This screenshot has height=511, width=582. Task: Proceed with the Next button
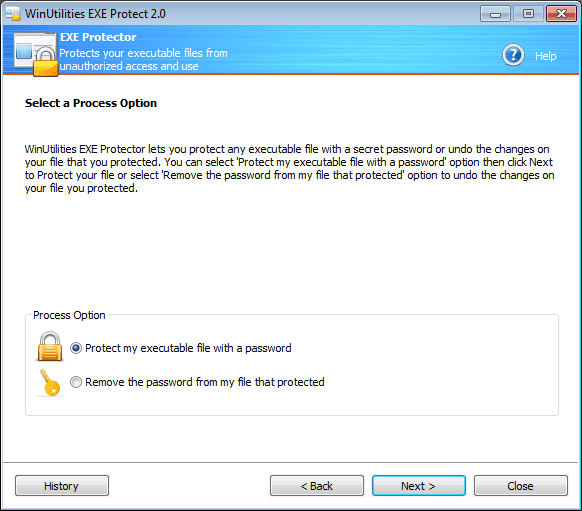coord(419,485)
